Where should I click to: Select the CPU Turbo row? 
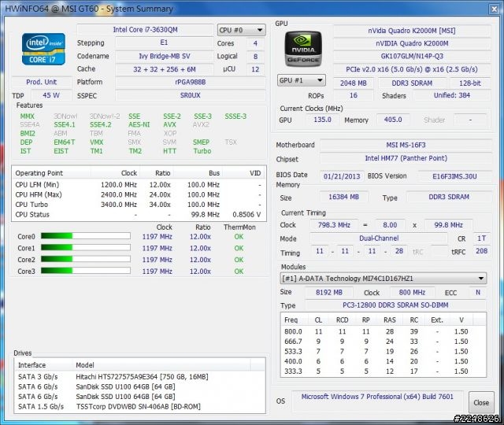[x=139, y=205]
